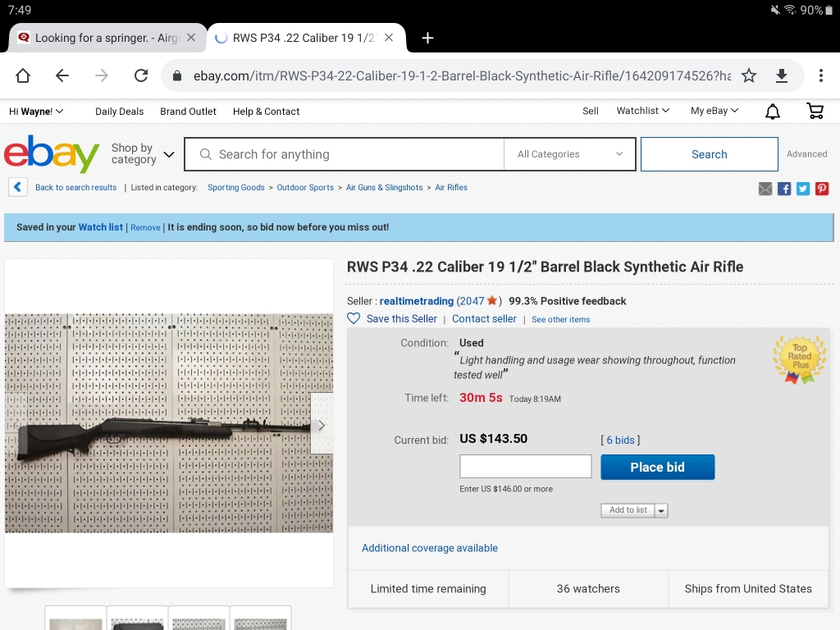Open Additional coverage available link

[x=430, y=548]
